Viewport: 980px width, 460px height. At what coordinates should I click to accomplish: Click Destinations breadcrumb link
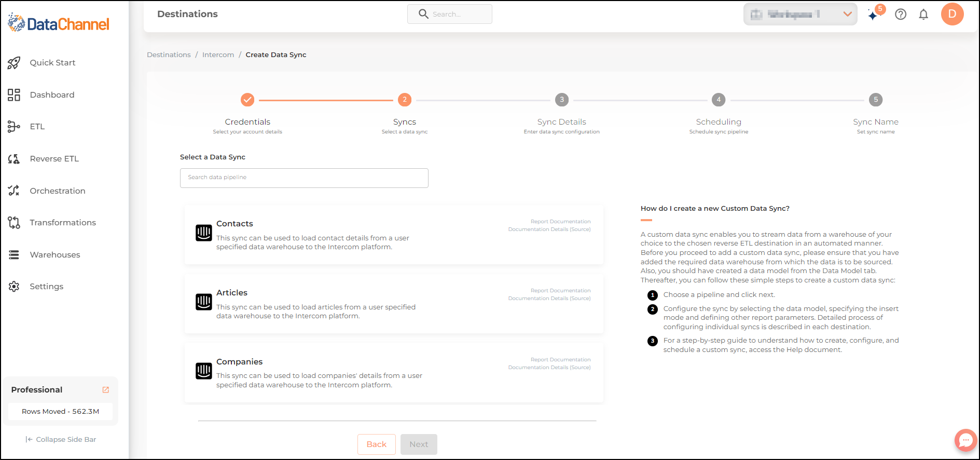point(169,55)
